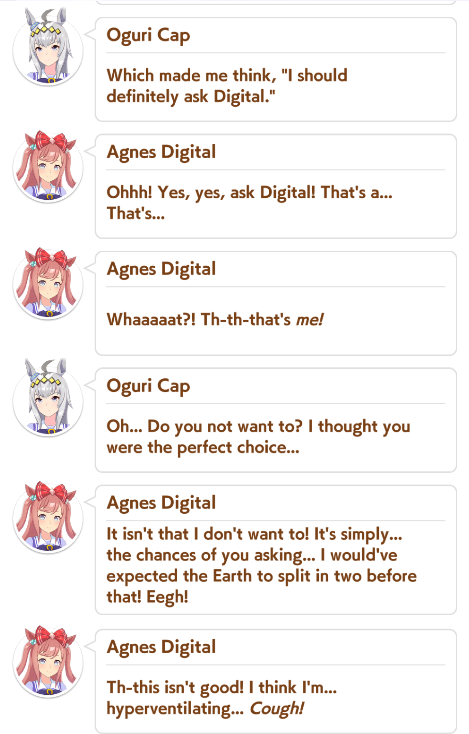Select the "It isn't that I don't want to" message
The height and width of the screenshot is (734, 469).
pos(261,565)
